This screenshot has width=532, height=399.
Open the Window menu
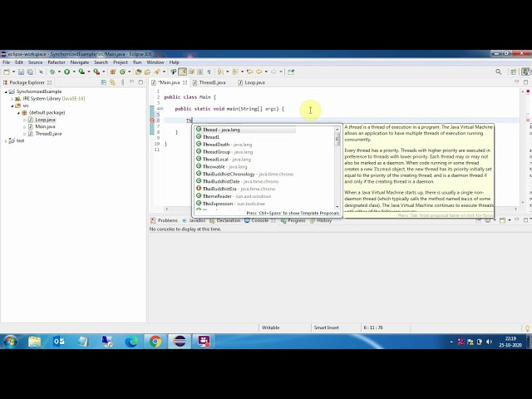(x=155, y=62)
